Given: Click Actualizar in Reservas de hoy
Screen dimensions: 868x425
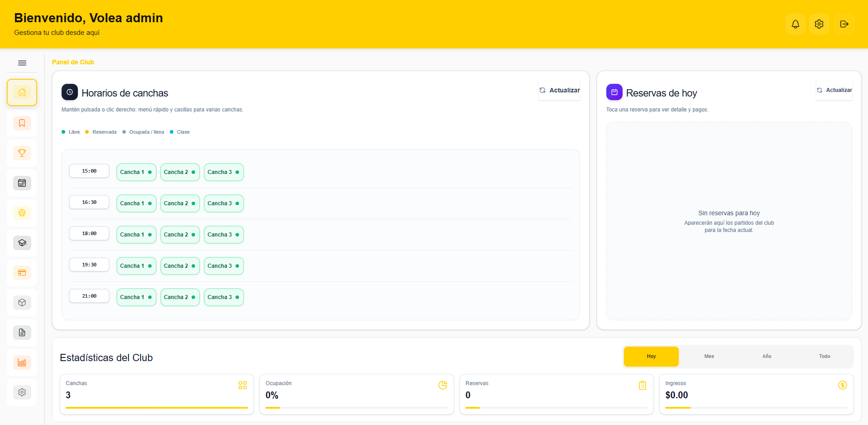Looking at the screenshot, I should coord(834,90).
